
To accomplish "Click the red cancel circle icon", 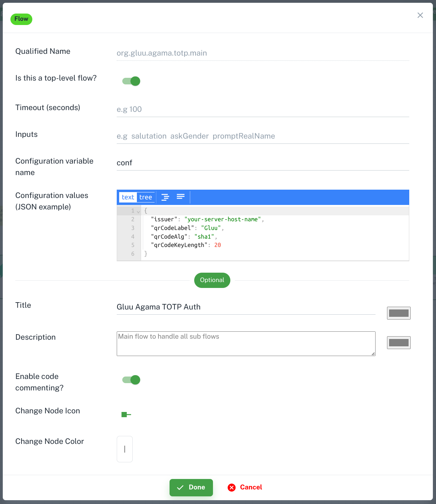I will (232, 487).
